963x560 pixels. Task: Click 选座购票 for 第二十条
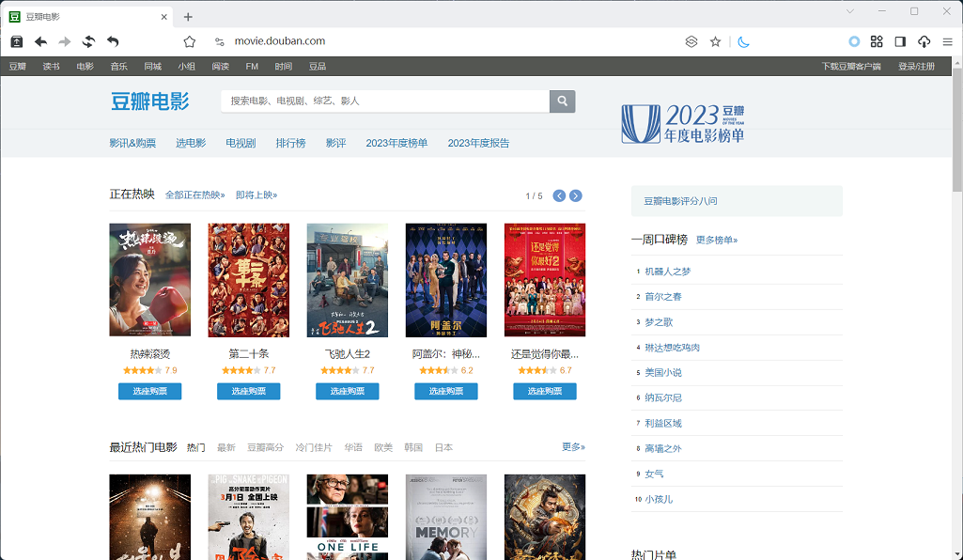(249, 391)
